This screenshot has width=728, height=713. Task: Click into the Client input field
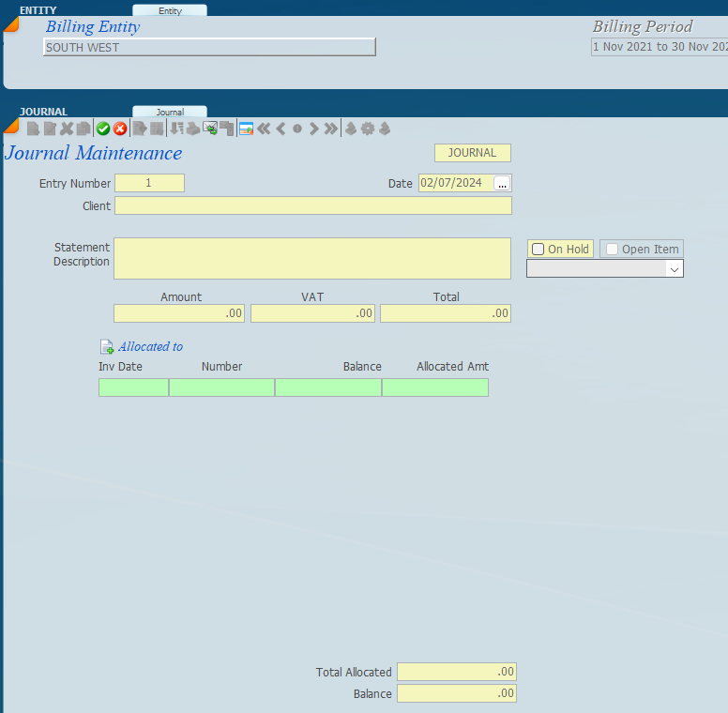313,205
